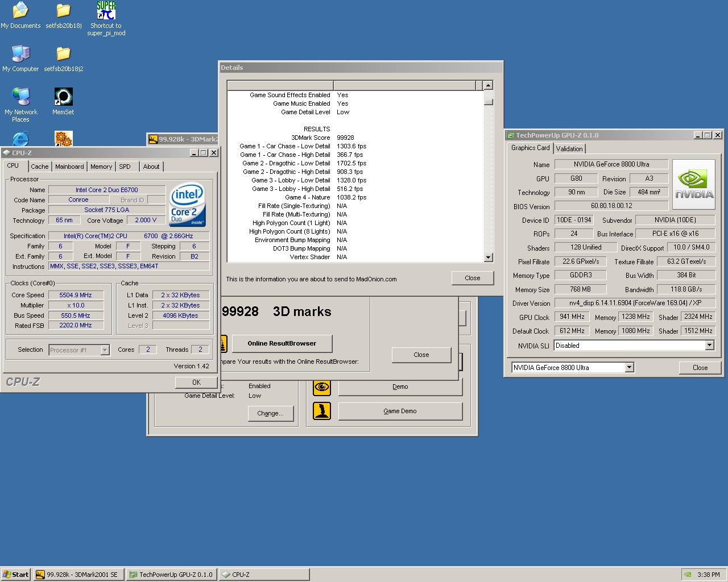Click the eye icon beside Demo button
This screenshot has width=728, height=582.
pyautogui.click(x=322, y=386)
